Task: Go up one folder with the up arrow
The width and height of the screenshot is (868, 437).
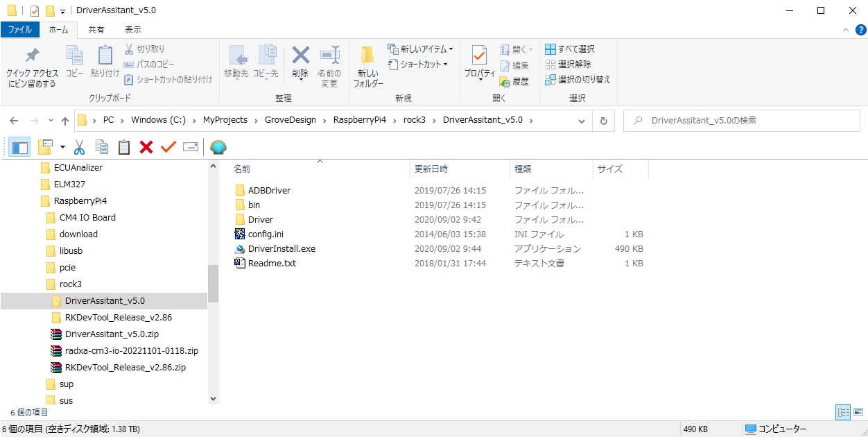Action: (x=65, y=121)
